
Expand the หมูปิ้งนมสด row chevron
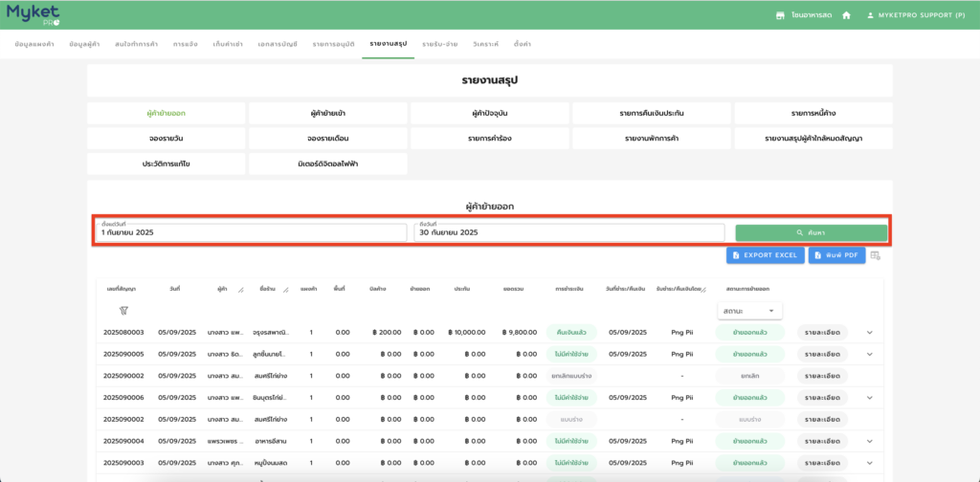[869, 463]
